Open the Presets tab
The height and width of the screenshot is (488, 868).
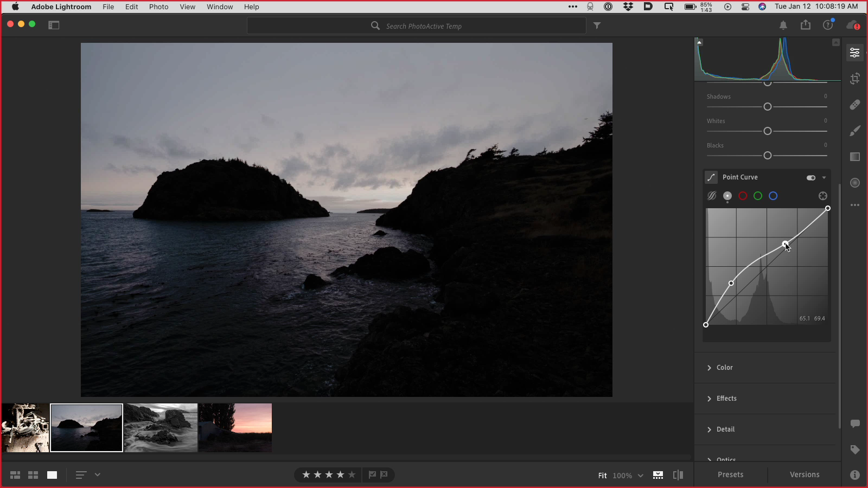click(x=731, y=474)
